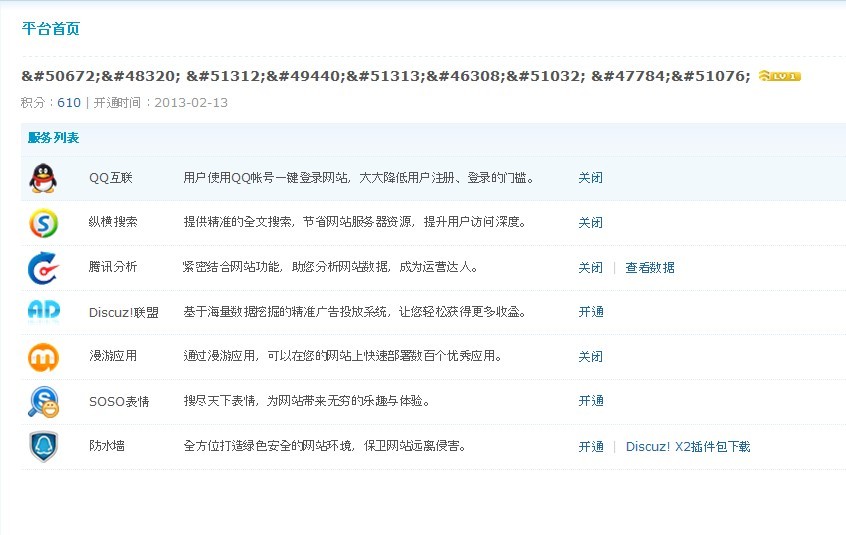Select the QQ互联 service name

pyautogui.click(x=111, y=178)
